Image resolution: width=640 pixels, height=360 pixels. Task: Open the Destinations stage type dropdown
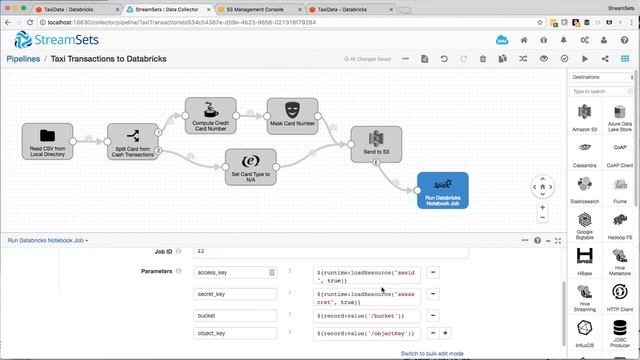602,77
